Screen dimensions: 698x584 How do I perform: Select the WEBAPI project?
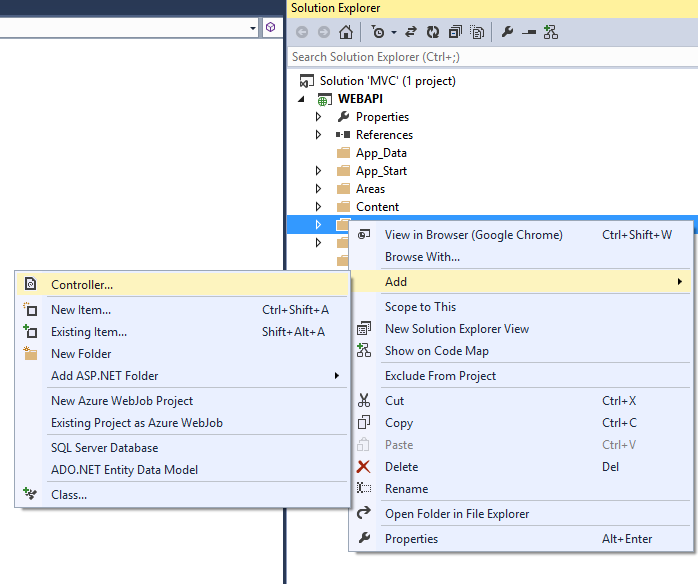coord(360,99)
